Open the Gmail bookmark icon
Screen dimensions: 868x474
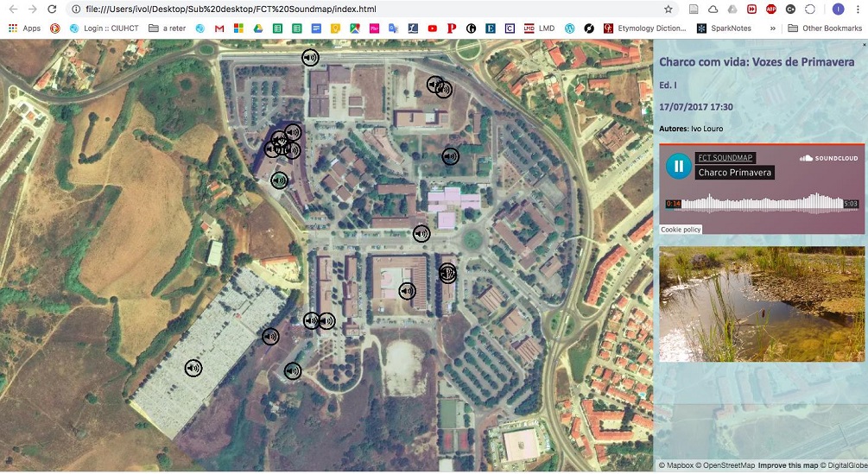(x=219, y=28)
